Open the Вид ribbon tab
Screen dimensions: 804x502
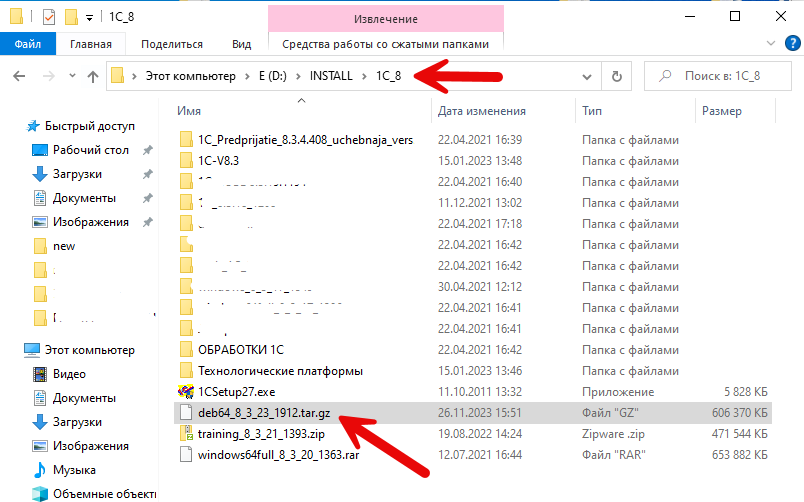(241, 44)
